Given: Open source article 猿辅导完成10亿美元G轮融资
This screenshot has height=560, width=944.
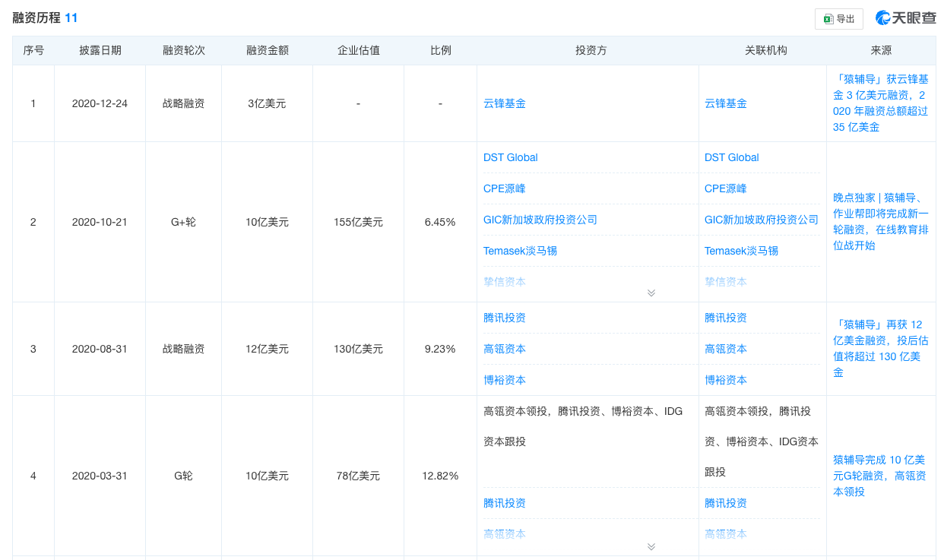Looking at the screenshot, I should coord(881,476).
